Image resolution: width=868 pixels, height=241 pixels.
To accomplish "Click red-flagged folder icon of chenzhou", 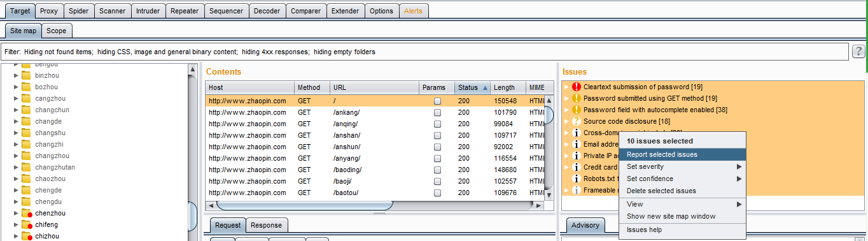I will click(x=27, y=213).
